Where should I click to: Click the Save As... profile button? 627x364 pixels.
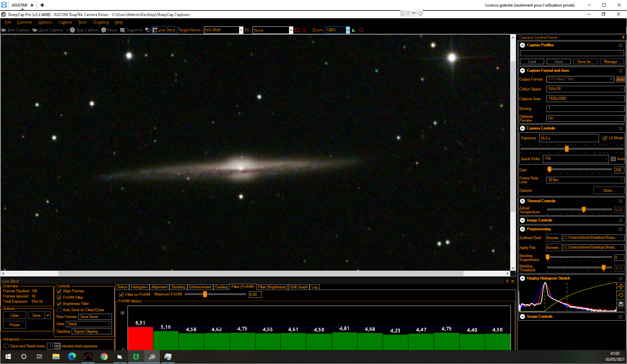point(585,62)
